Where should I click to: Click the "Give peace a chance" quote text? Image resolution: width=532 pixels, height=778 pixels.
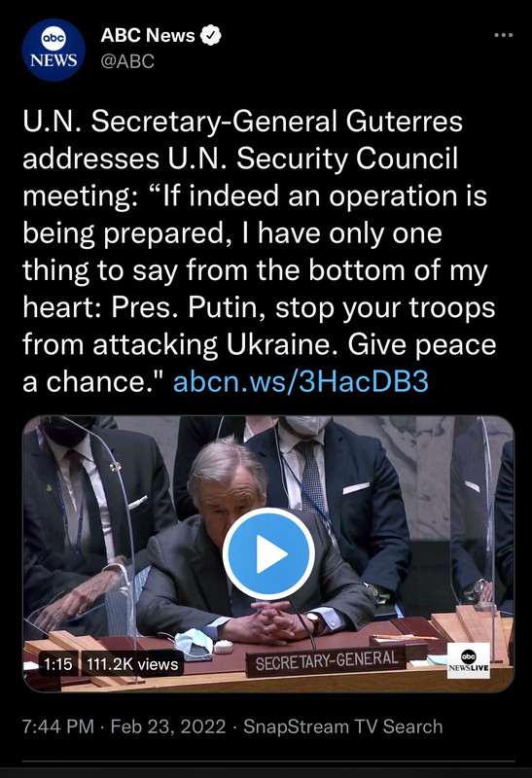pyautogui.click(x=259, y=363)
